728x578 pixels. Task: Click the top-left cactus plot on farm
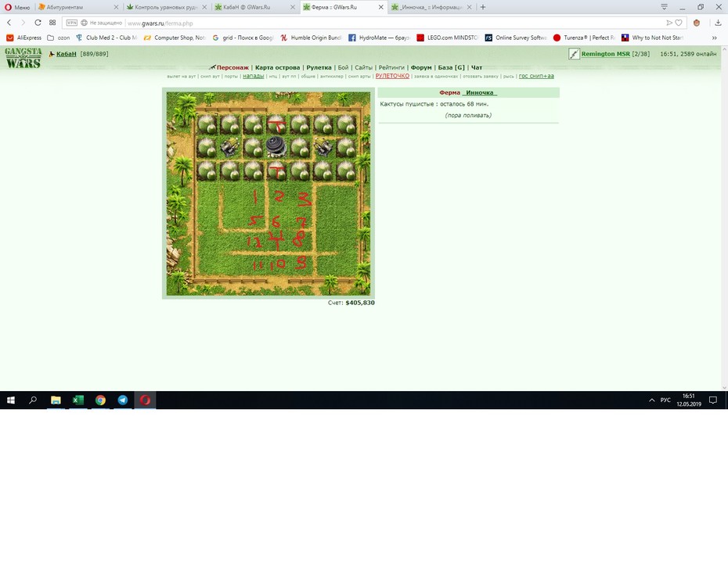click(x=207, y=124)
